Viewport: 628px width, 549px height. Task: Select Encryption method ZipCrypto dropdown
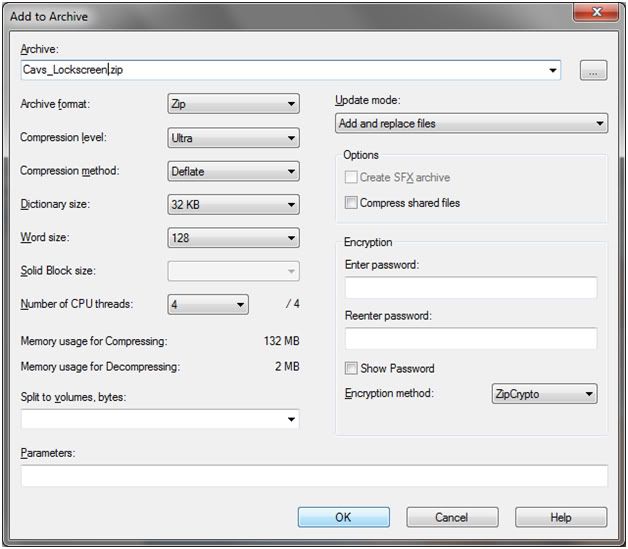click(543, 394)
